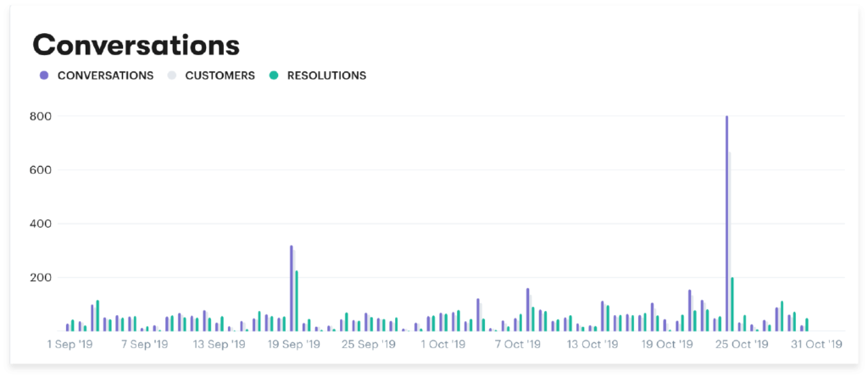The width and height of the screenshot is (868, 377).
Task: Toggle the CUSTOMERS legend series
Action: [x=211, y=76]
